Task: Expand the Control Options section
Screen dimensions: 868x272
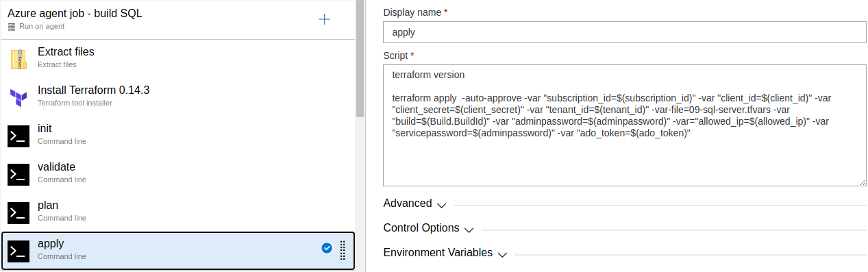Action: coord(428,228)
